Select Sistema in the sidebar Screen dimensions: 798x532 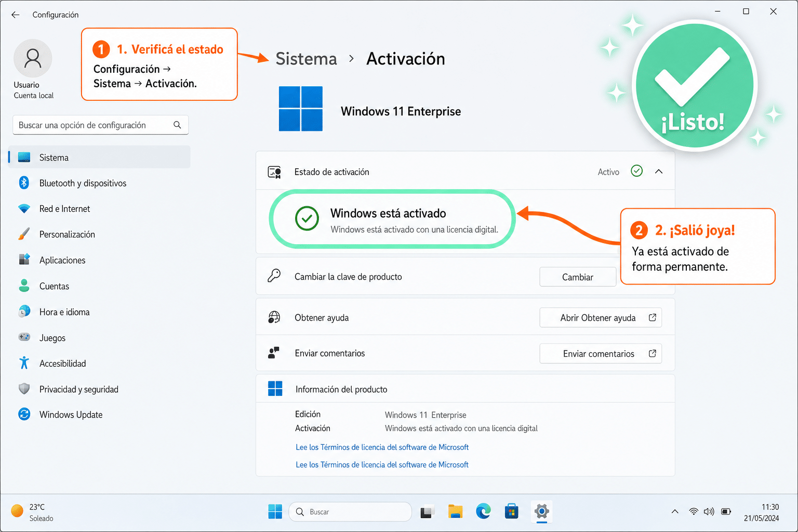coord(99,157)
